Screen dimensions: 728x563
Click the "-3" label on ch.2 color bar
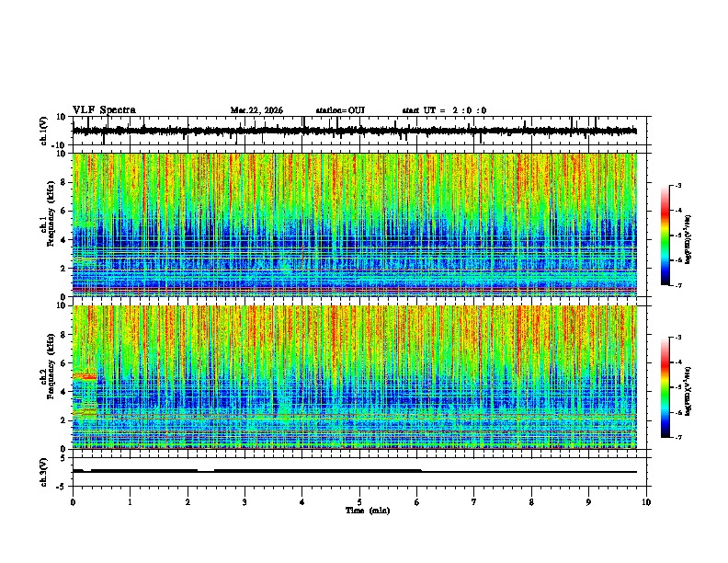pyautogui.click(x=677, y=338)
